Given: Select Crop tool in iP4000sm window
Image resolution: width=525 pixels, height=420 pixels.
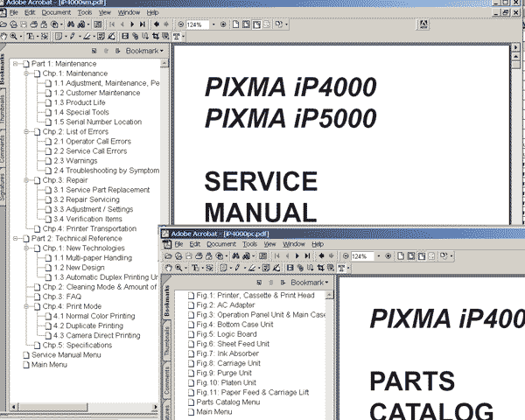Looking at the screenshot, I should pyautogui.click(x=156, y=36).
